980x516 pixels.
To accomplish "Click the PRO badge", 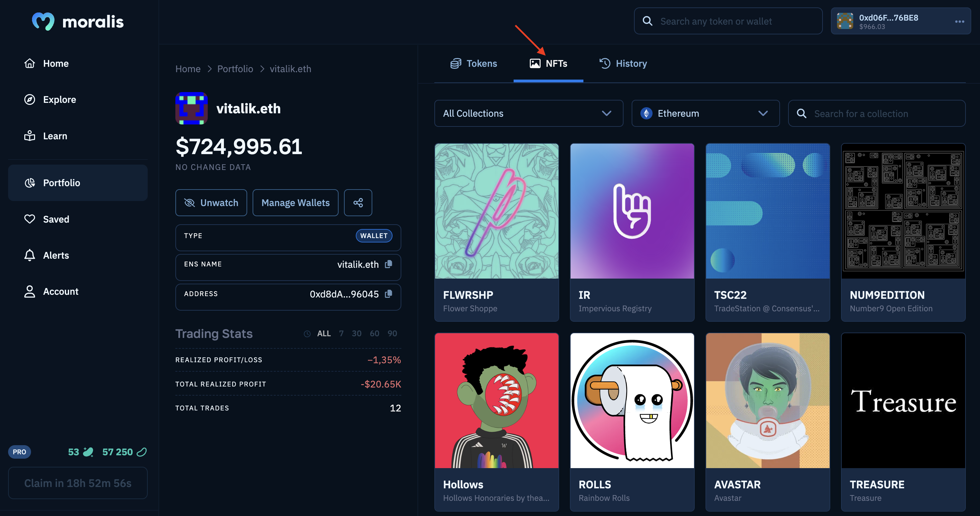I will point(20,452).
